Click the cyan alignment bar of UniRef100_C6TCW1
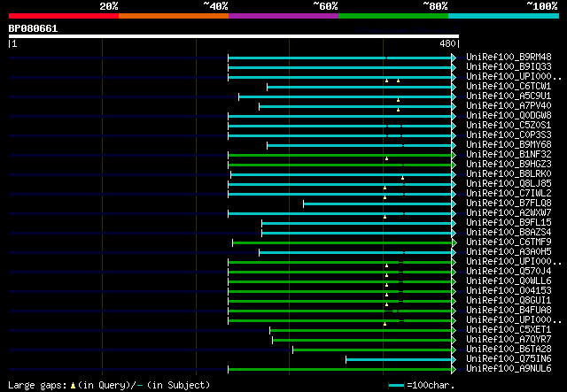 pos(360,87)
